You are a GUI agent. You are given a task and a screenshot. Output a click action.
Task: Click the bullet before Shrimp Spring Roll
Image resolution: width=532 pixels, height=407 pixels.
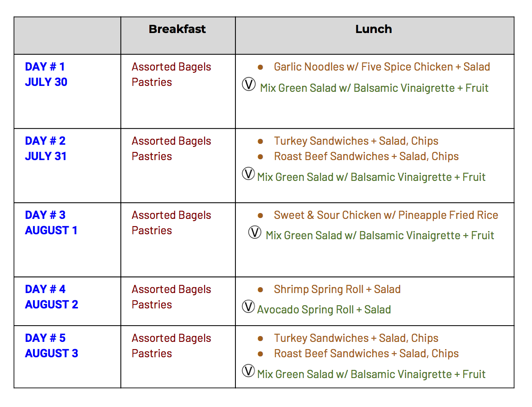(x=260, y=289)
